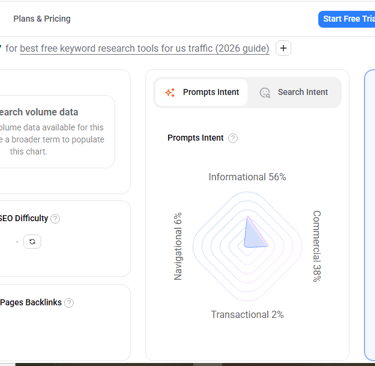375x366 pixels.
Task: Open Plans & Pricing page
Action: point(42,19)
